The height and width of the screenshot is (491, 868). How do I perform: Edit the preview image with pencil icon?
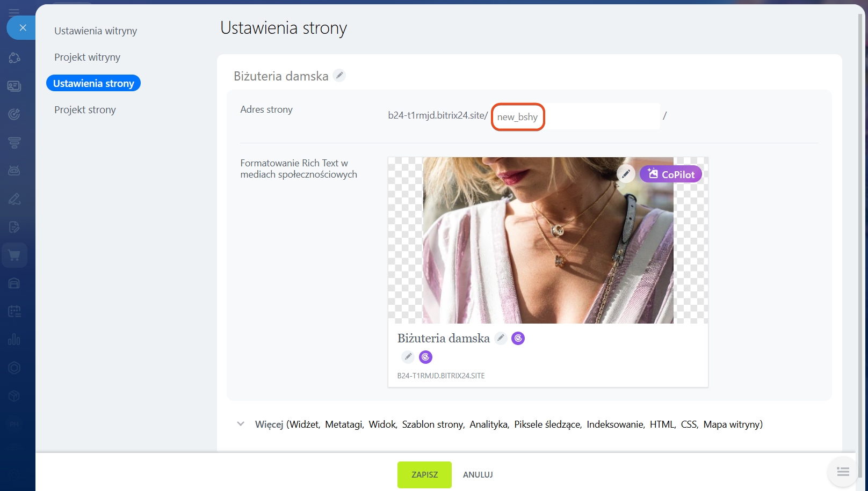click(x=626, y=174)
